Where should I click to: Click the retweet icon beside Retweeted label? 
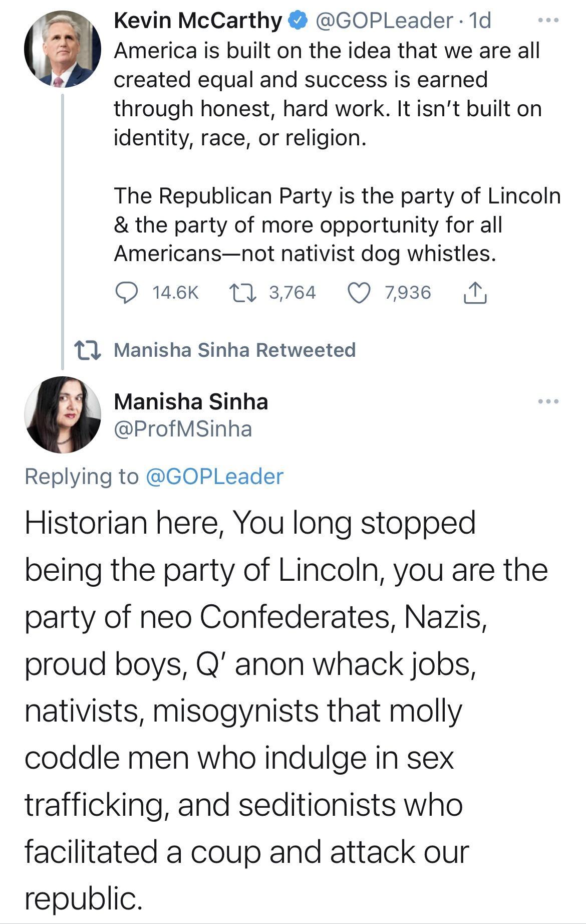pyautogui.click(x=88, y=350)
